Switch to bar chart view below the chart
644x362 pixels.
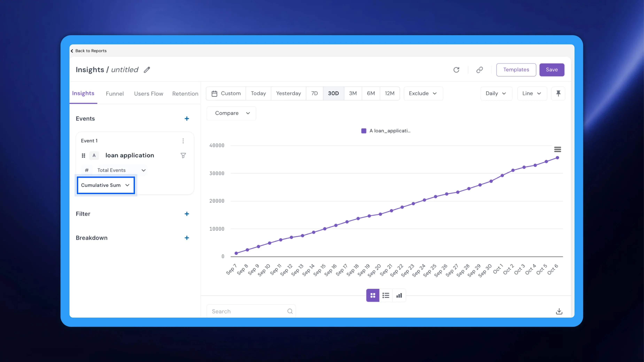pyautogui.click(x=399, y=296)
